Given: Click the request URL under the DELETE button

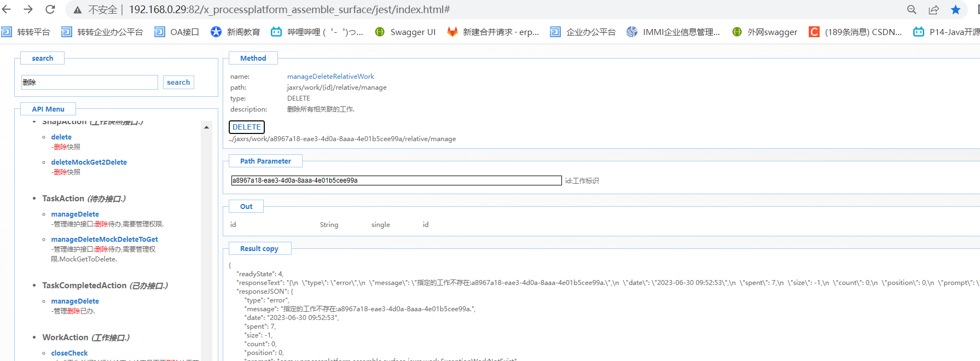Looking at the screenshot, I should [343, 139].
